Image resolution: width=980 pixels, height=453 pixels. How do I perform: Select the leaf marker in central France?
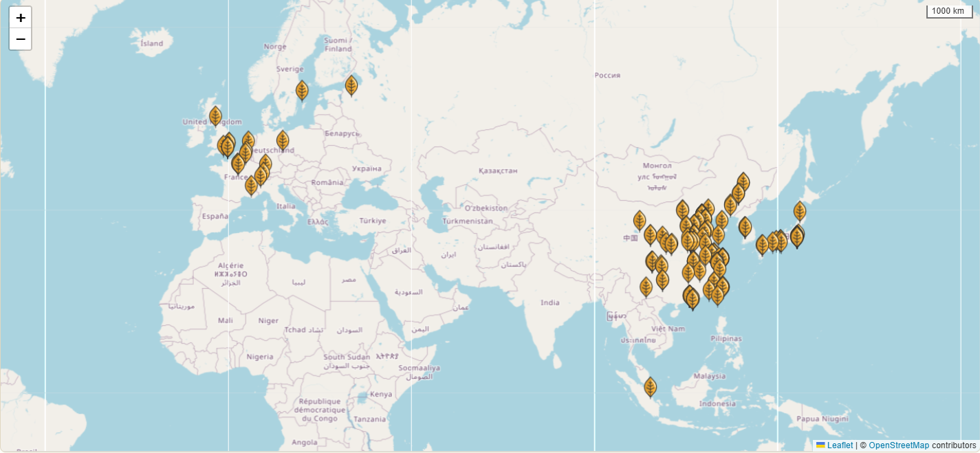pos(238,164)
